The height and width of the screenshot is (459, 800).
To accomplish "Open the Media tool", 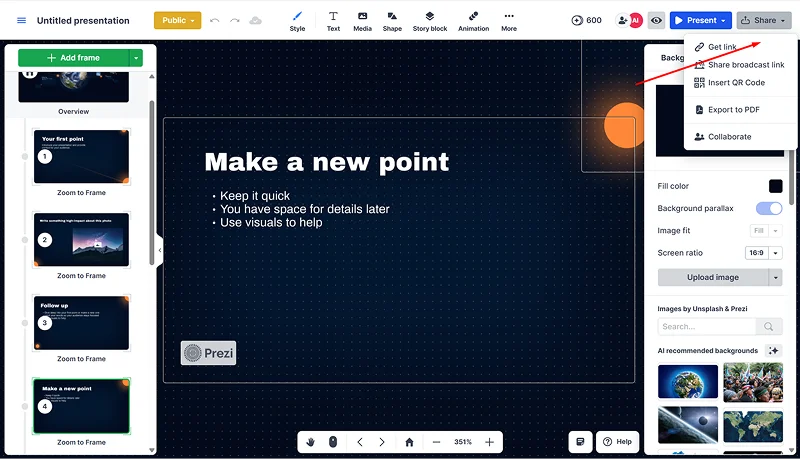I will [x=362, y=20].
